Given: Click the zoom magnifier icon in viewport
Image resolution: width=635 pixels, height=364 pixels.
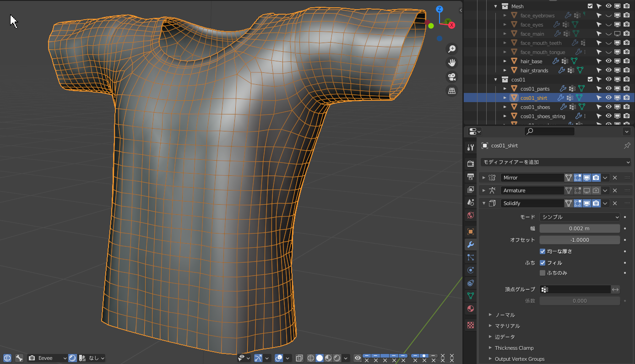Looking at the screenshot, I should coord(452,49).
